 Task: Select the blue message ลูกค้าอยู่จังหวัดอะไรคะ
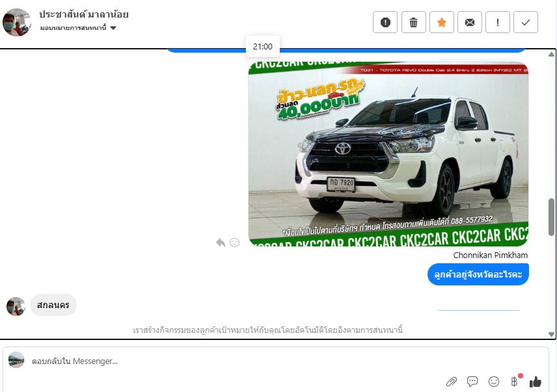coord(478,274)
